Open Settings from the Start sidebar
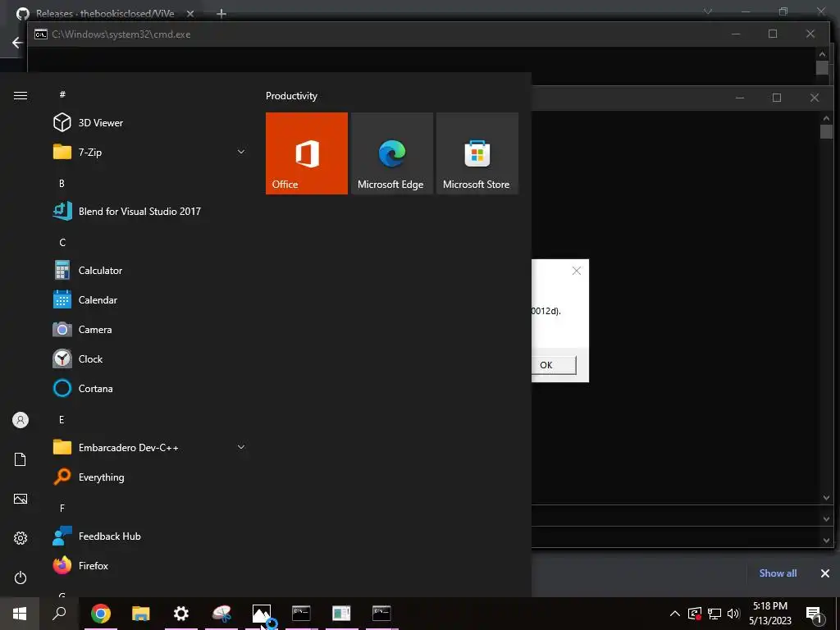 tap(21, 538)
